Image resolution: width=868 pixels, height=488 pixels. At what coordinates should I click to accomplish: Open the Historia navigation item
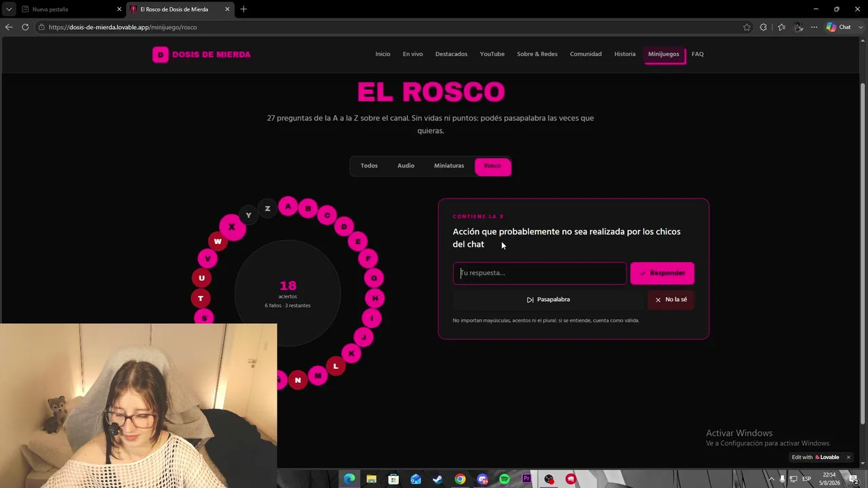(x=625, y=54)
